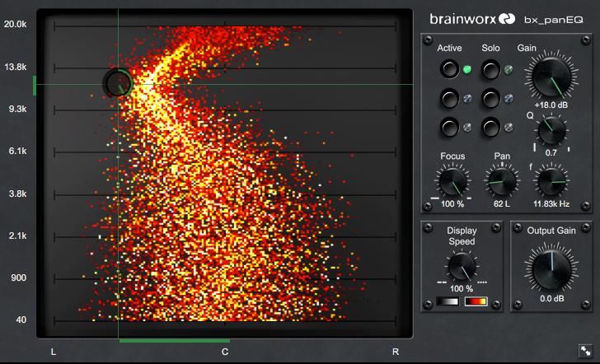Click the Pan knob

502,182
